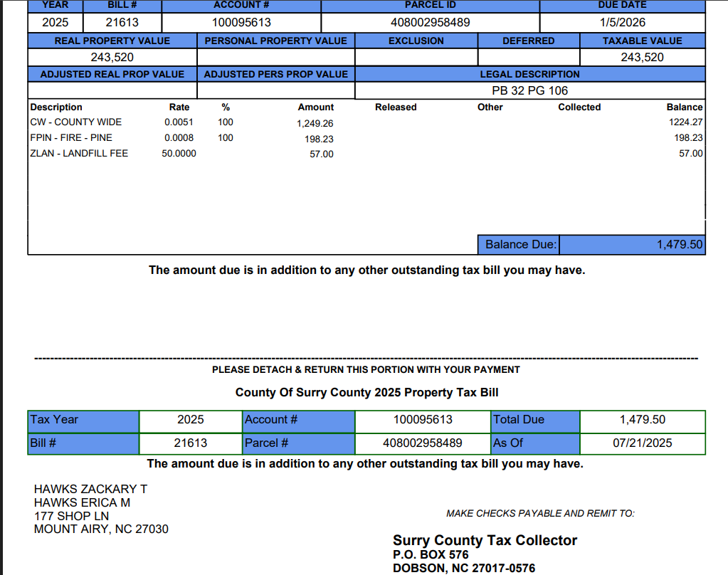Image resolution: width=728 pixels, height=575 pixels.
Task: Select the 1,479.50 amount beside Balance Due
Action: click(x=680, y=245)
